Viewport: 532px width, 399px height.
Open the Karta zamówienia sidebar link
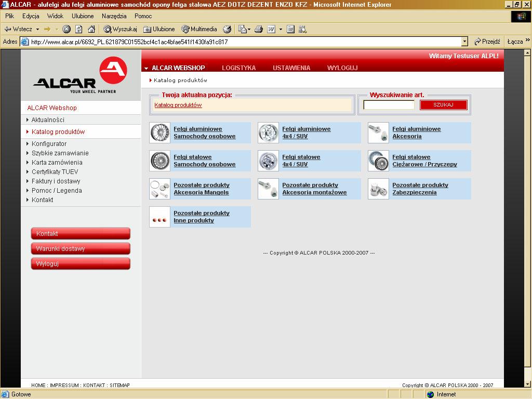click(x=57, y=163)
